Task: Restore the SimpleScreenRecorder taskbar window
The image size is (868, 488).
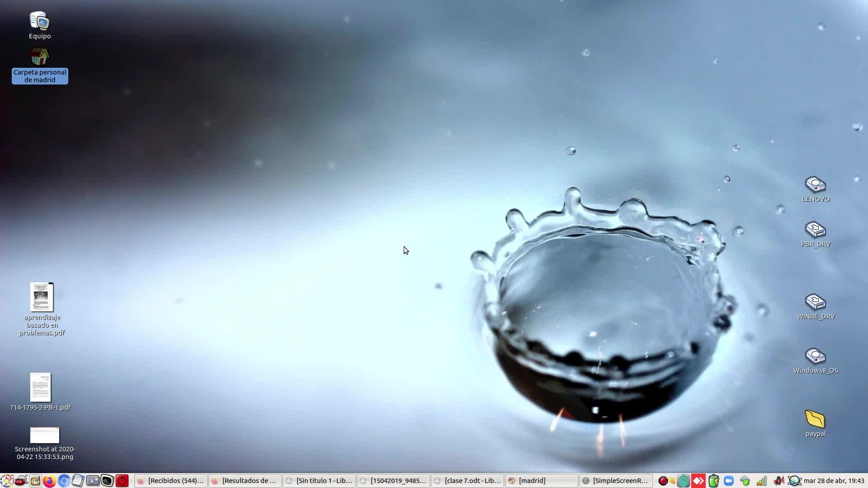Action: coord(616,481)
